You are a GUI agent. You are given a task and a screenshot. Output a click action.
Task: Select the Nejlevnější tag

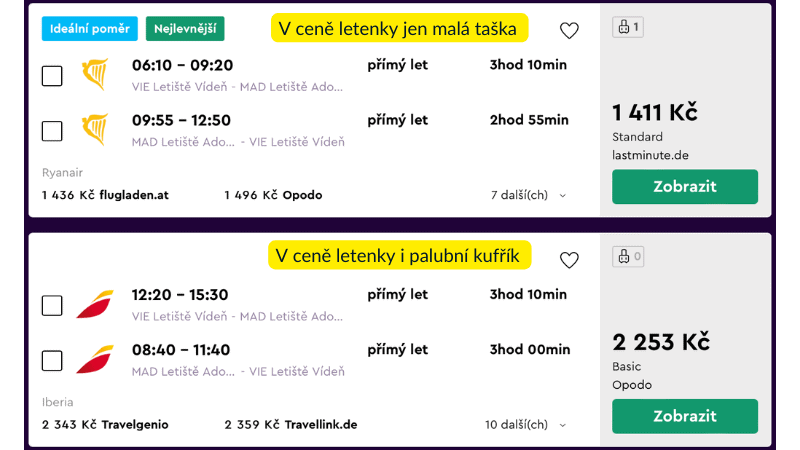pos(185,29)
